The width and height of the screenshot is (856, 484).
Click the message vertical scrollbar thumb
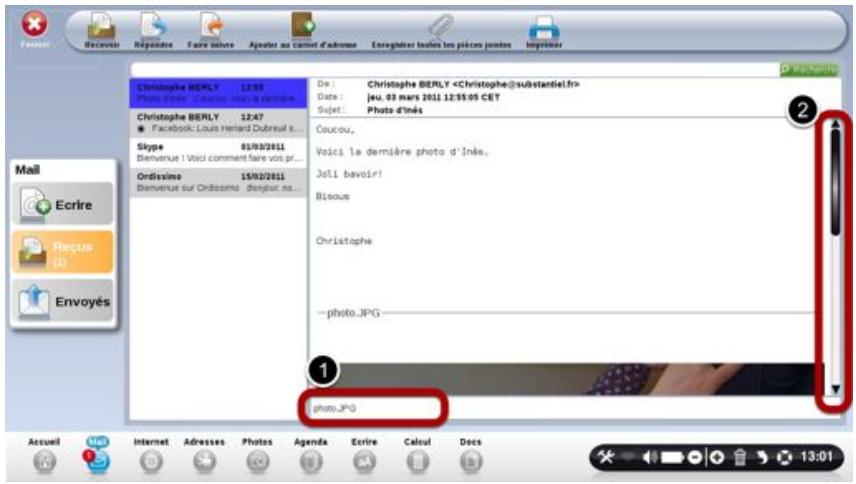click(835, 182)
